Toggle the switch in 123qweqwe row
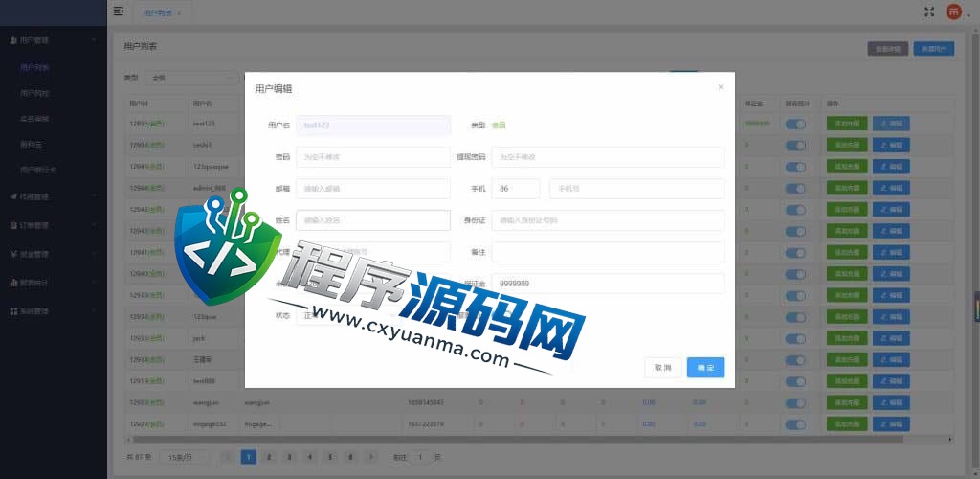 tap(795, 167)
